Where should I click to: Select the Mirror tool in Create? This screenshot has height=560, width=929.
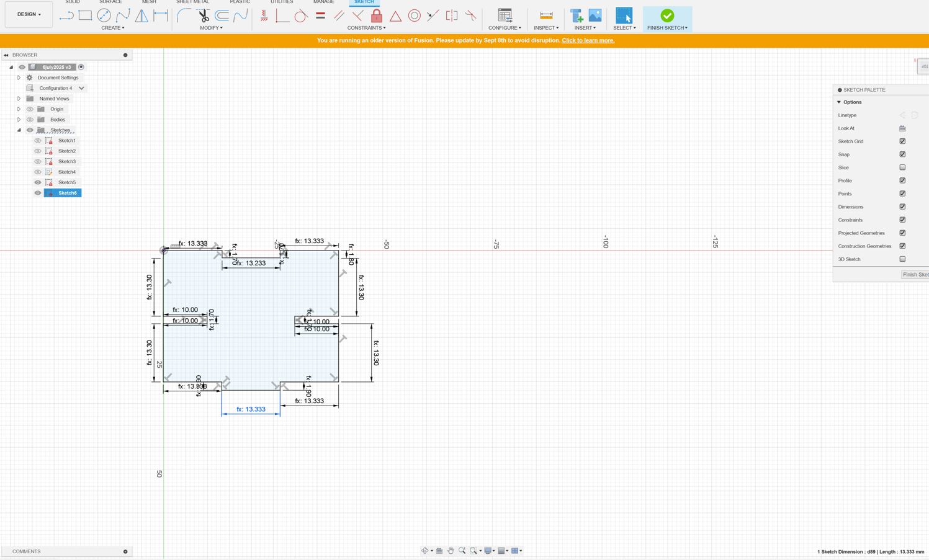click(x=141, y=16)
